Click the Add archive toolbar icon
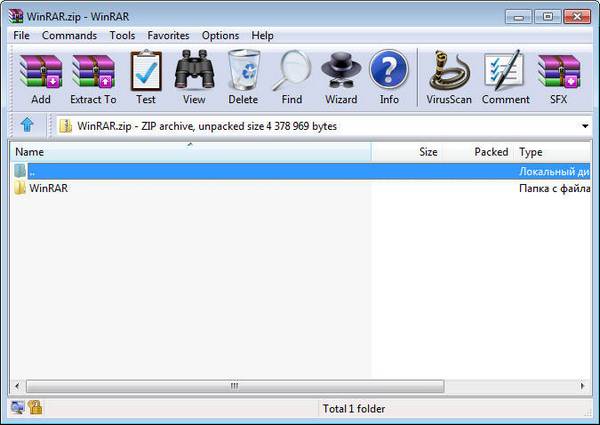Viewport: 600px width, 425px height. [41, 78]
